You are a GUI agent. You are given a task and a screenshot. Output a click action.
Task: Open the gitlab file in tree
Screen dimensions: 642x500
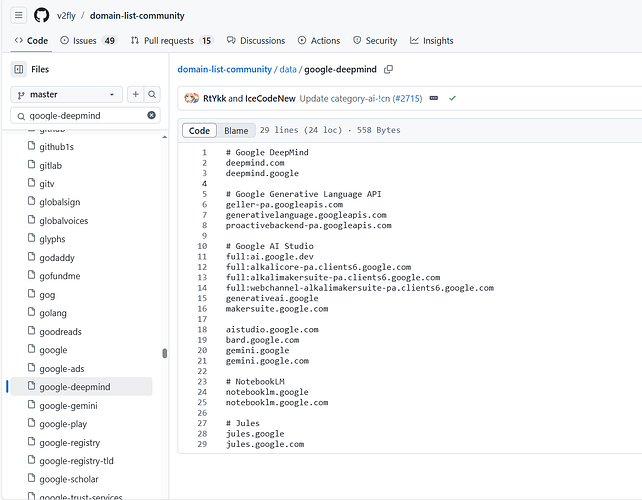[x=50, y=165]
